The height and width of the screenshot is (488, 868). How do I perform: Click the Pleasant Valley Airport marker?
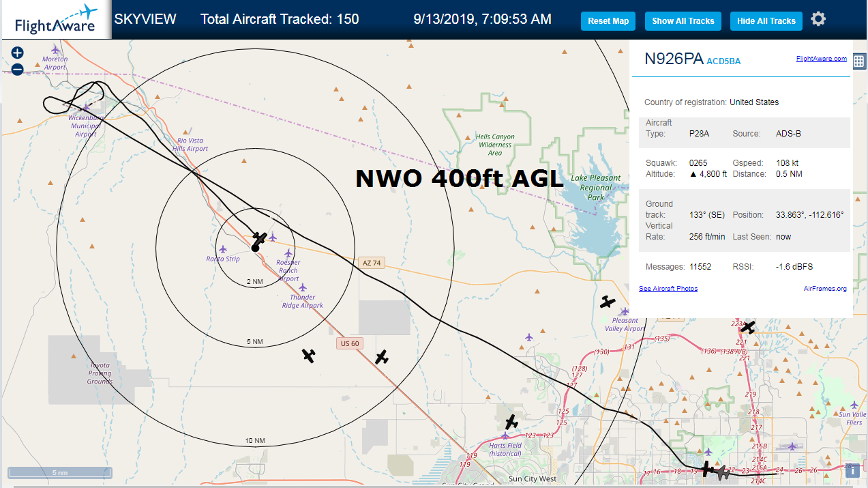[625, 311]
